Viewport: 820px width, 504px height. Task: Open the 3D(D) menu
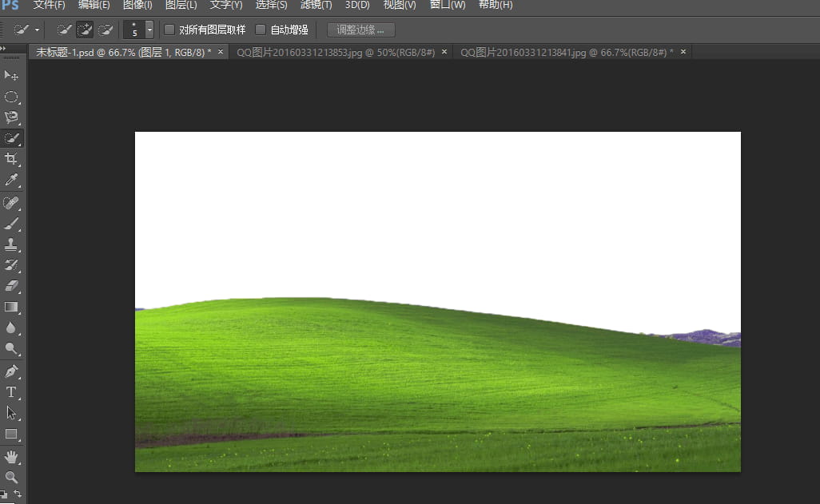click(x=357, y=6)
